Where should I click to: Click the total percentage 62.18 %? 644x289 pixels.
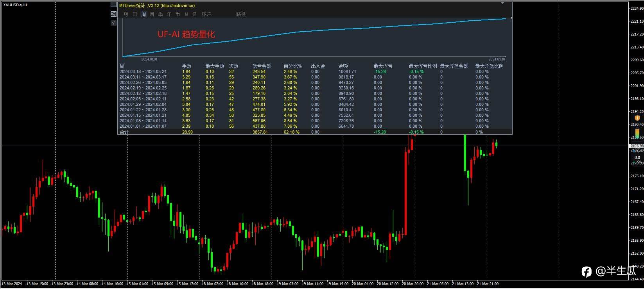291,132
